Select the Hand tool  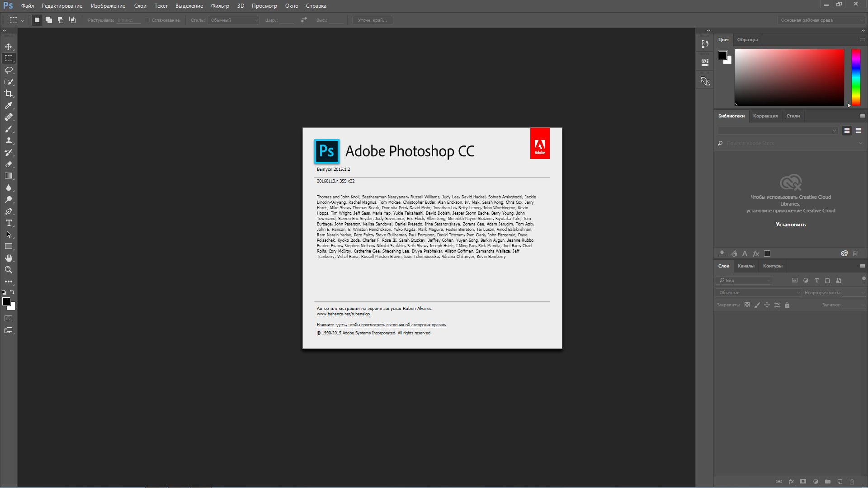tap(9, 258)
